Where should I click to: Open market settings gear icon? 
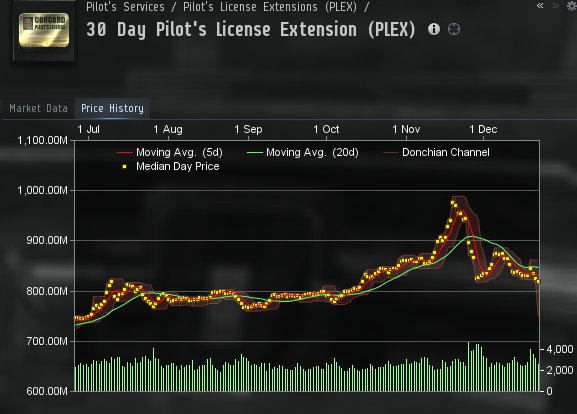point(572,6)
